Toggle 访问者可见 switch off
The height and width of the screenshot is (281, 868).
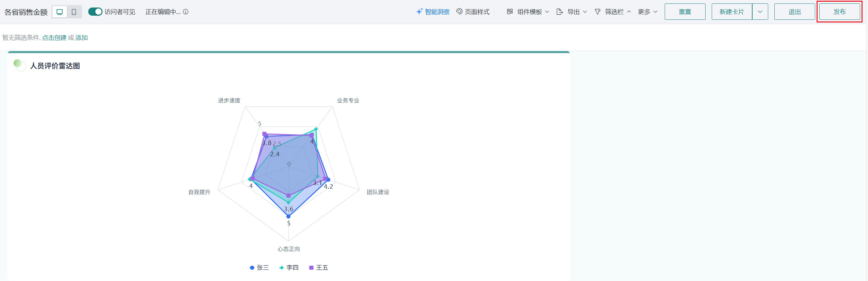(x=95, y=12)
